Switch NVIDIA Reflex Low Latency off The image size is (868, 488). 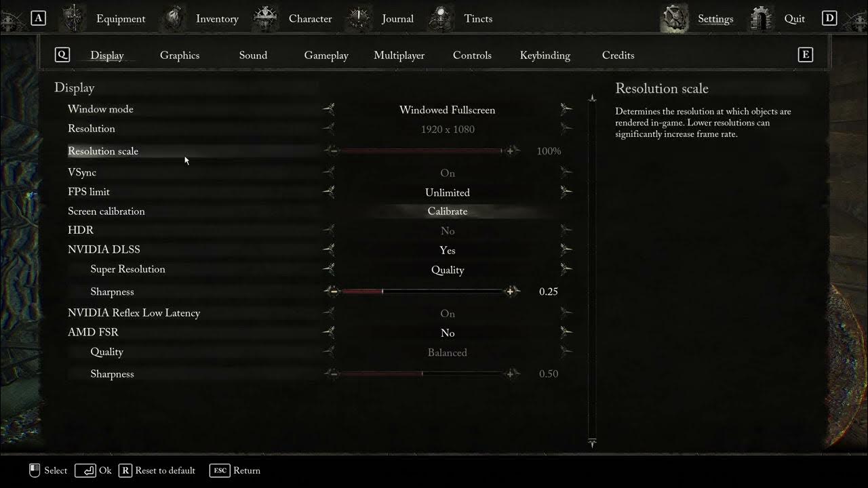click(x=567, y=313)
